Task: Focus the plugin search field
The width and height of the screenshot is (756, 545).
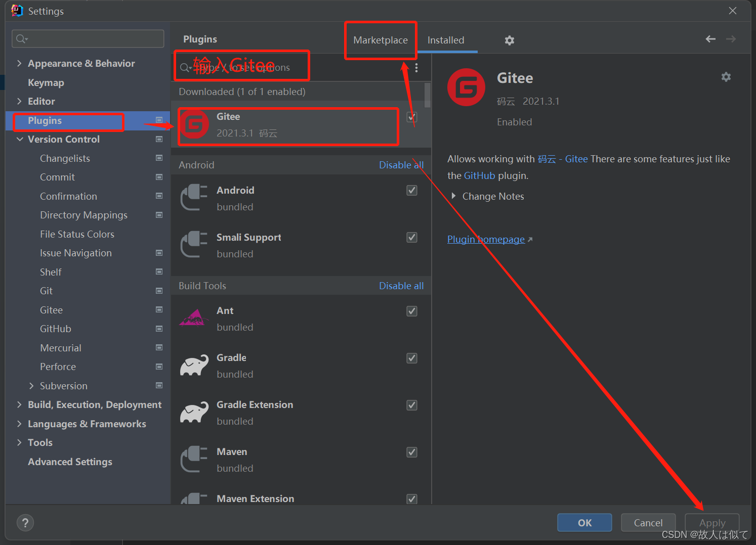Action: (293, 67)
